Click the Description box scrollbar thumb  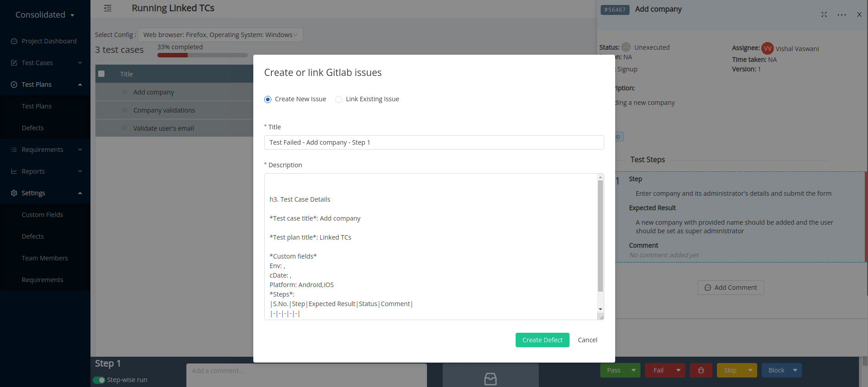tap(600, 236)
